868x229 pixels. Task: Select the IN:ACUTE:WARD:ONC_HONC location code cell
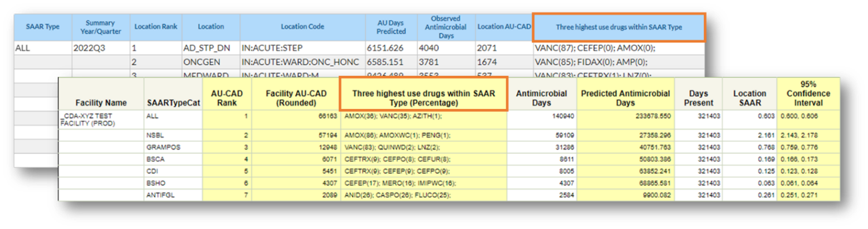pos(300,62)
